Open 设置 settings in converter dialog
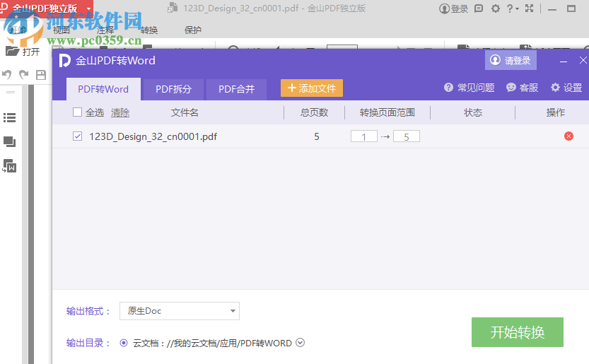This screenshot has height=364, width=589. click(566, 88)
